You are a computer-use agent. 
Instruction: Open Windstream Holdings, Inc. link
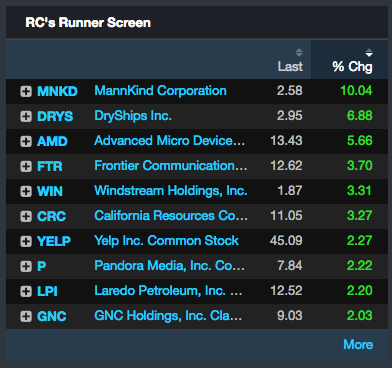tap(171, 191)
